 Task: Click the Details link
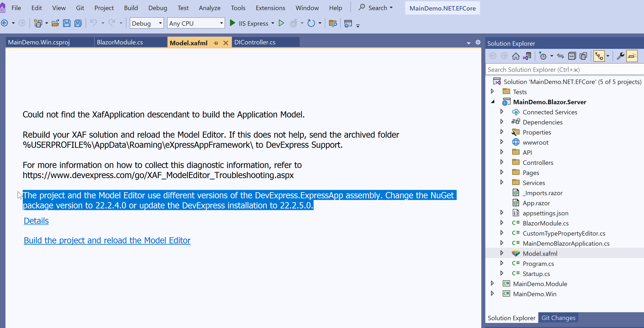point(36,221)
